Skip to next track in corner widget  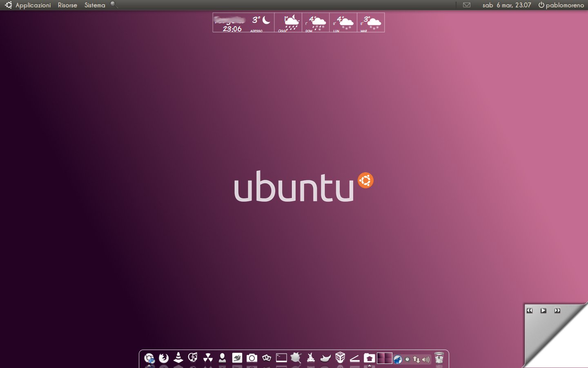click(557, 310)
